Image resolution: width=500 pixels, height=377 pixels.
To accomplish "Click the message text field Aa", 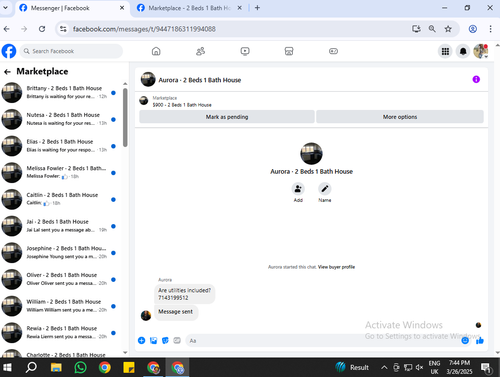I will pyautogui.click(x=323, y=341).
